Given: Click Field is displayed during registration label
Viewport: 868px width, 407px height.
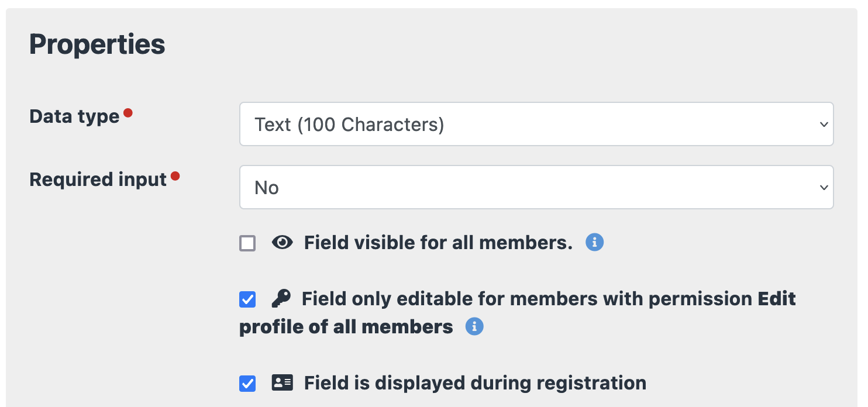Looking at the screenshot, I should (x=475, y=383).
